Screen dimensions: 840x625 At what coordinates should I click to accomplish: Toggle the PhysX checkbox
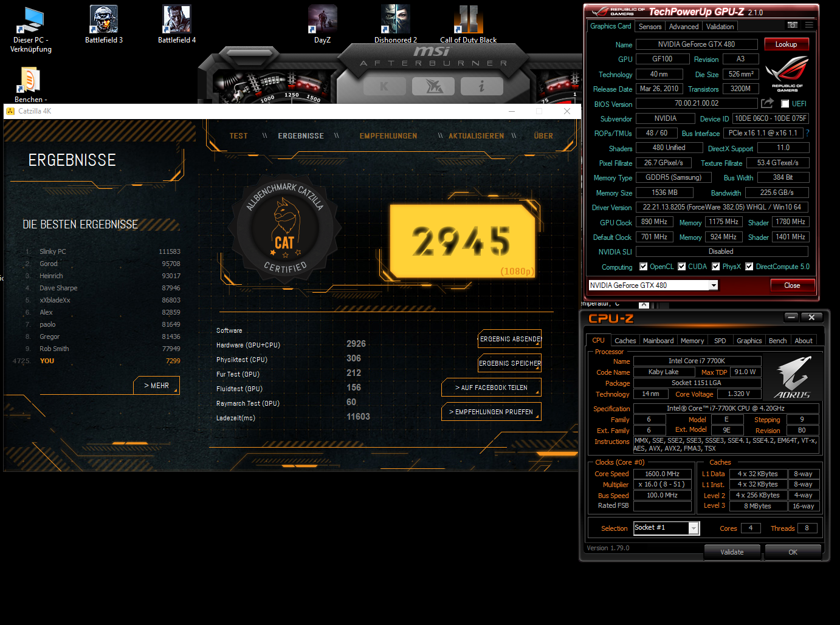[716, 267]
